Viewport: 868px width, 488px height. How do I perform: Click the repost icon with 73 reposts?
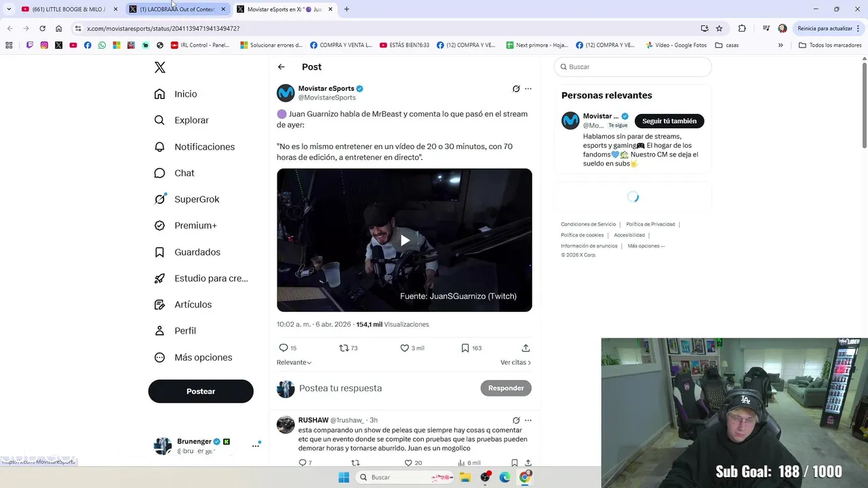pyautogui.click(x=344, y=348)
